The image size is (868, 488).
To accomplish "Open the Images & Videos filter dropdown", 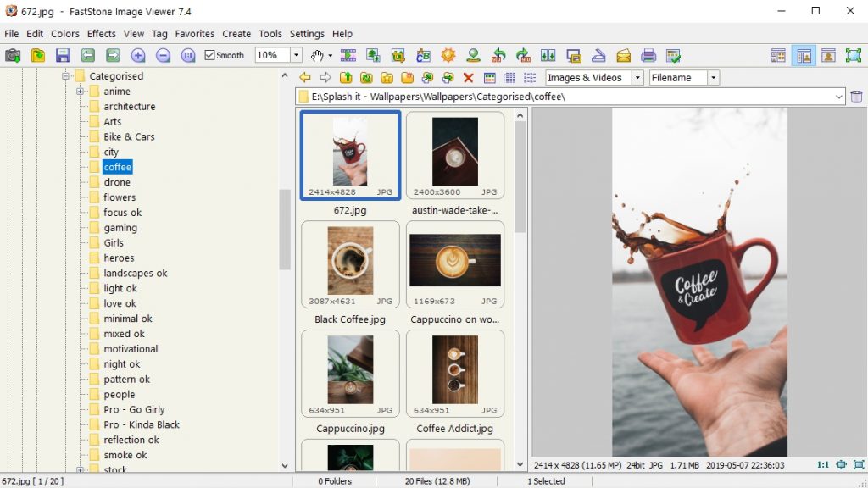I will (x=637, y=77).
